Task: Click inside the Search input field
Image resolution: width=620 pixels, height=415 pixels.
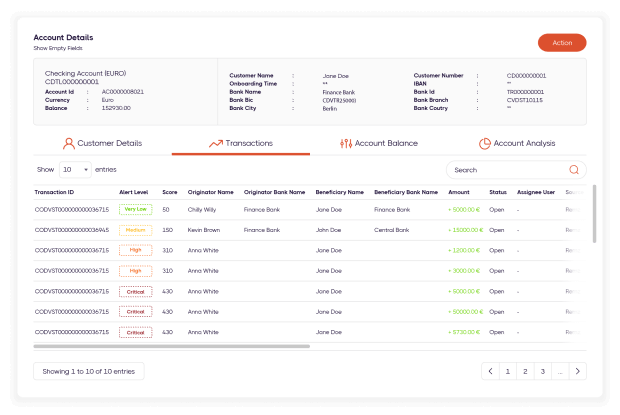Action: click(506, 170)
